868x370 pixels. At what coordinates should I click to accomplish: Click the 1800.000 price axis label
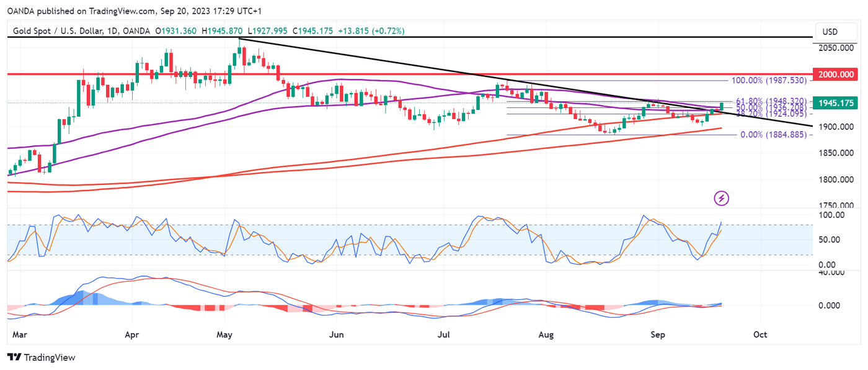(834, 180)
